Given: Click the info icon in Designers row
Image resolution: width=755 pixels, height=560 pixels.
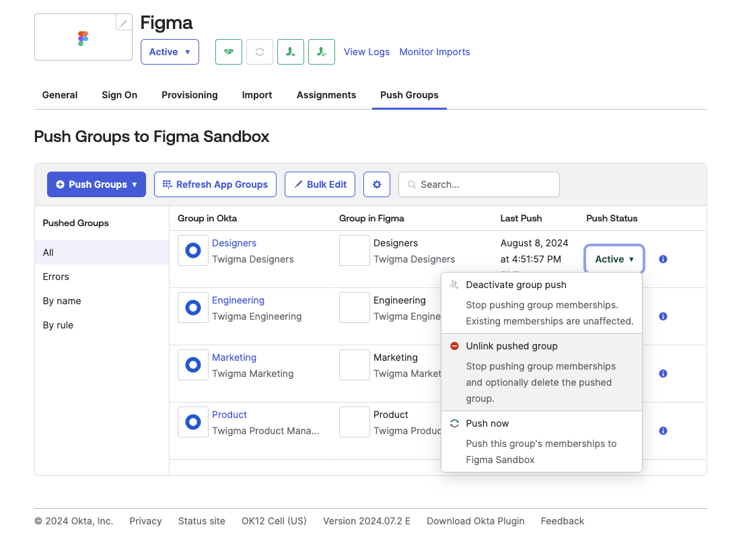Looking at the screenshot, I should tap(663, 259).
